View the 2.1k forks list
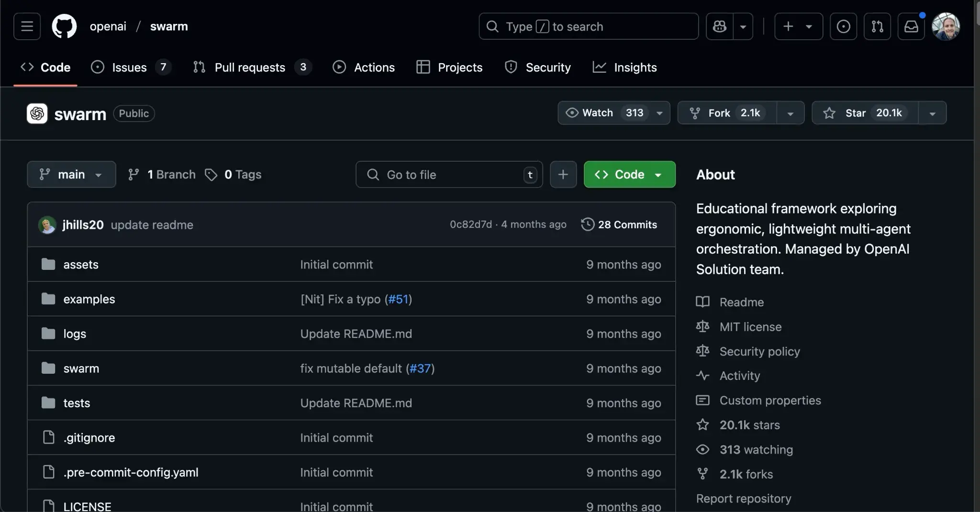 pyautogui.click(x=735, y=474)
